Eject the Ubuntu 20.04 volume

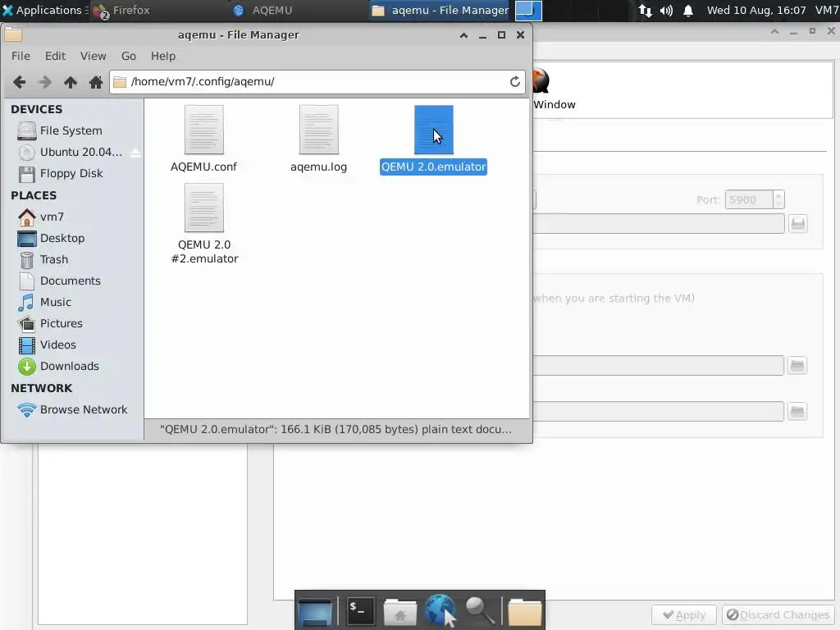coord(135,153)
